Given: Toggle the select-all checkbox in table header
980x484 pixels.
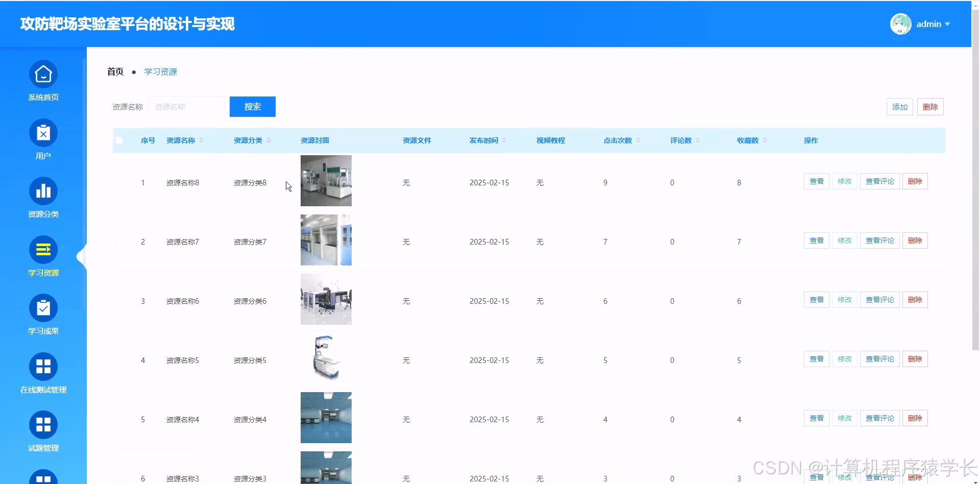Looking at the screenshot, I should click(x=119, y=140).
